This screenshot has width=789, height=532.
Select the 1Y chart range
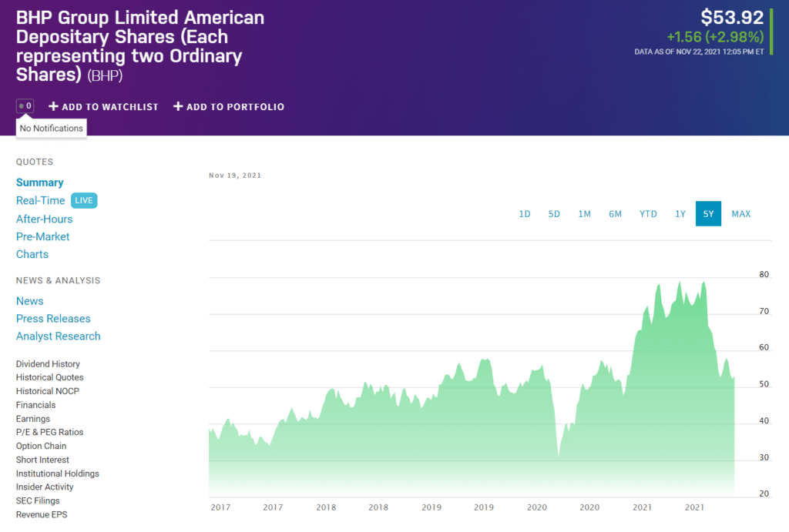pyautogui.click(x=680, y=214)
